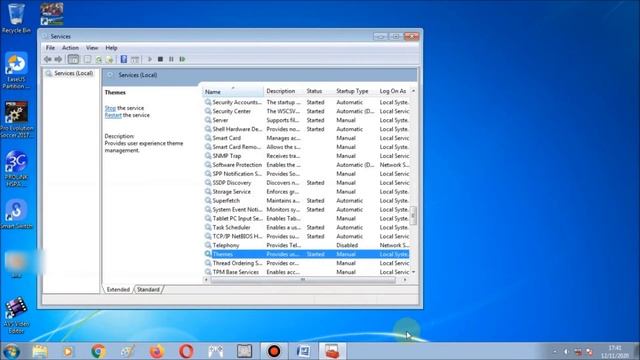Click the Restart the service link
This screenshot has height=360, width=640.
(113, 116)
